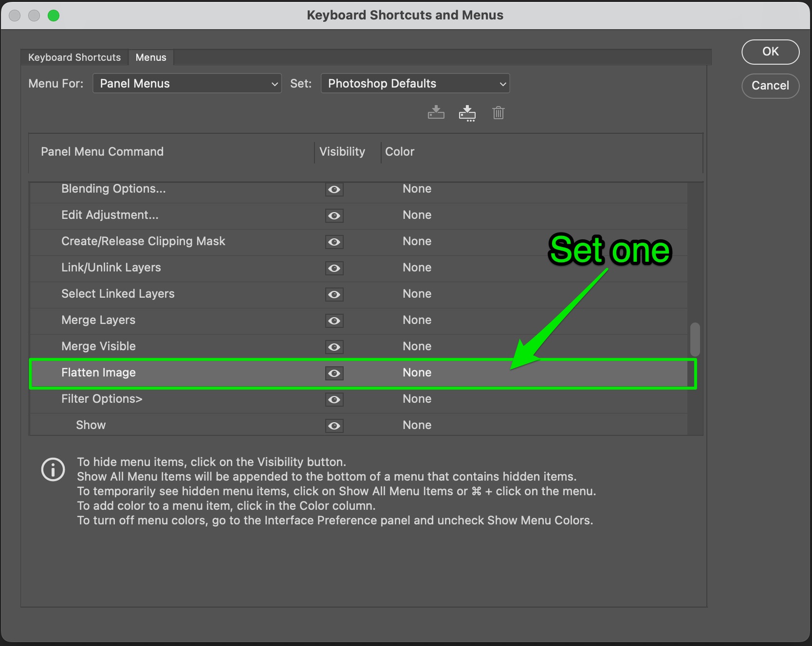Toggle visibility of Edit Adjustment
The image size is (812, 646).
[334, 215]
